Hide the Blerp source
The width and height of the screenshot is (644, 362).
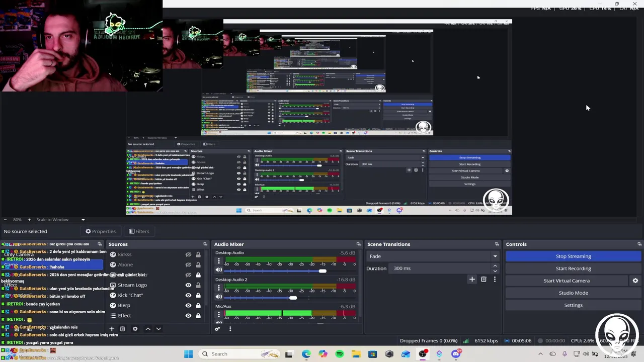(188, 305)
